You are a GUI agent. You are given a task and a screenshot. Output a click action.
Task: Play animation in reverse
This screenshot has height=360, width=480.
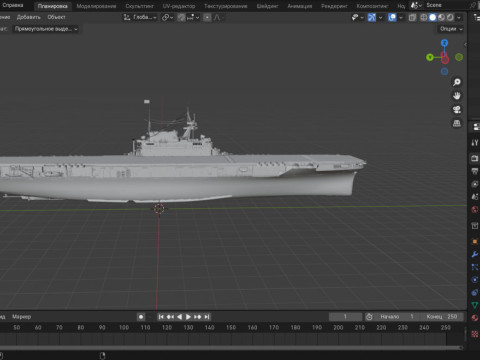pyautogui.click(x=179, y=317)
